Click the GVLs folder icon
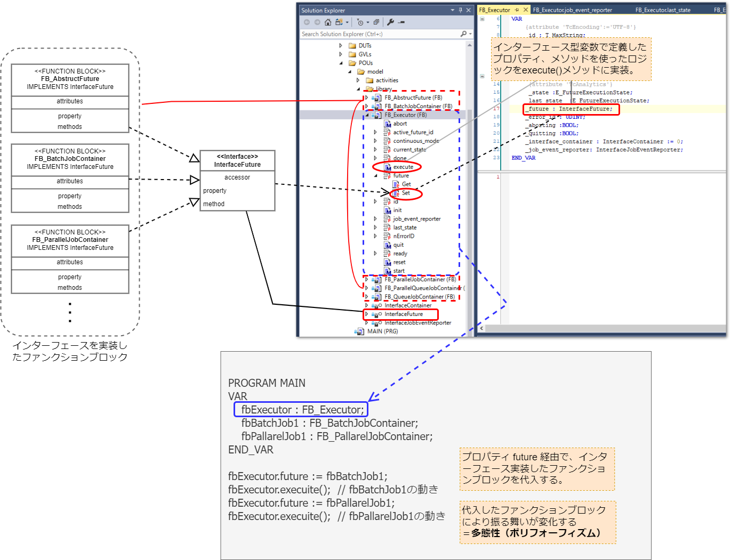This screenshot has height=560, width=731. pos(352,54)
